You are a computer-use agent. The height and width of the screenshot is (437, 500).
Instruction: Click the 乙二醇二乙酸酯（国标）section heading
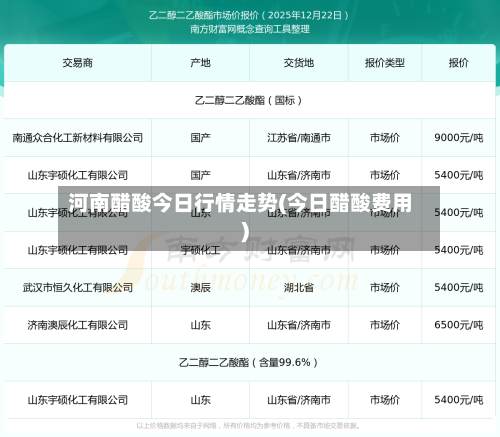tap(248, 100)
